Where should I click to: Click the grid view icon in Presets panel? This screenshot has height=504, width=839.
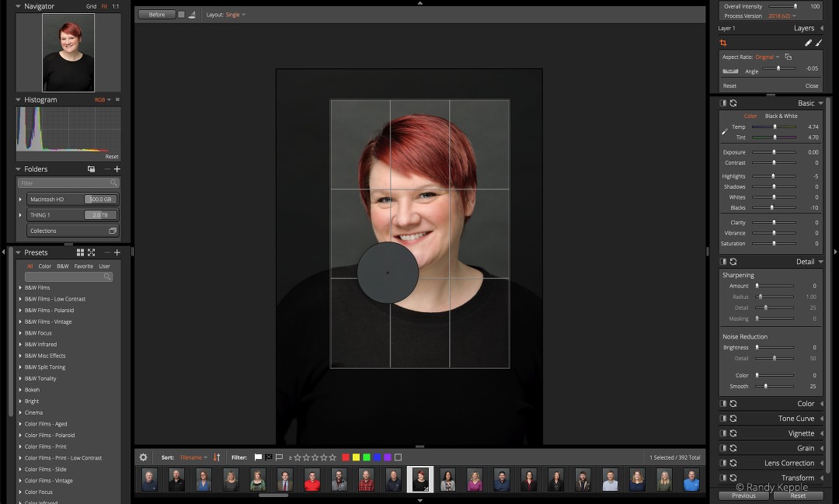coord(80,252)
